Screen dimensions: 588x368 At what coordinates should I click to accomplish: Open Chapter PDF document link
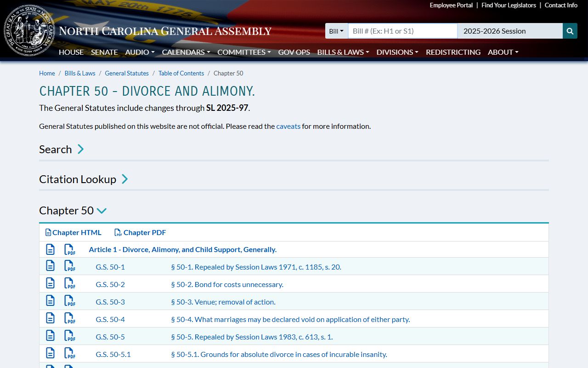coord(140,232)
